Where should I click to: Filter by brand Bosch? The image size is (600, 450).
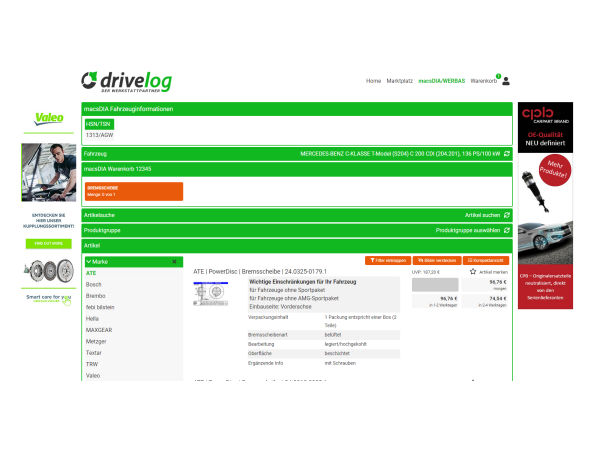[94, 285]
